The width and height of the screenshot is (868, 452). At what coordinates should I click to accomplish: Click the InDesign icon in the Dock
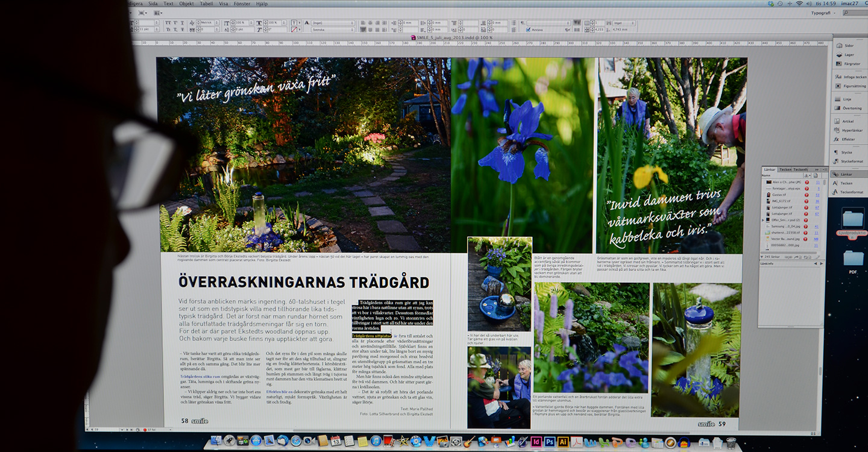click(x=536, y=442)
